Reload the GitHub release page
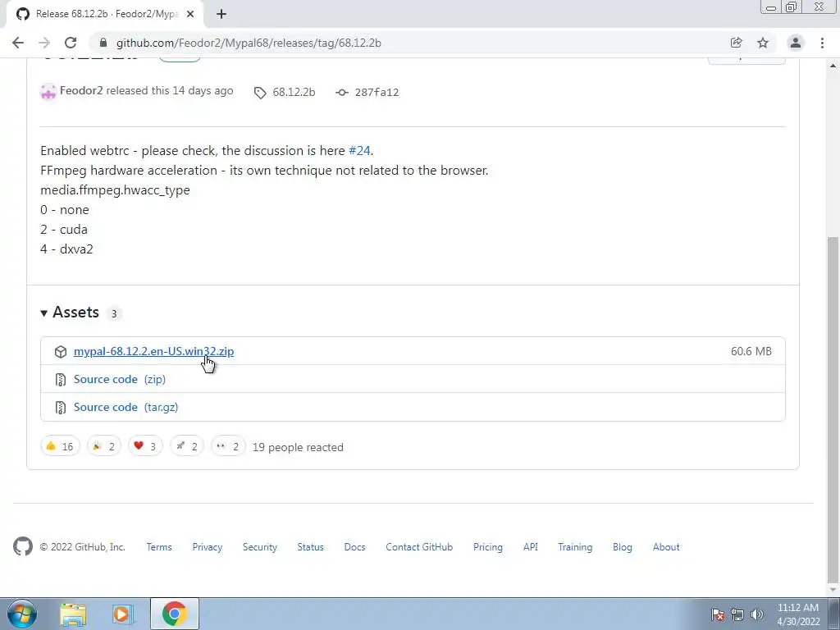Screen dimensions: 840x630 tap(71, 43)
